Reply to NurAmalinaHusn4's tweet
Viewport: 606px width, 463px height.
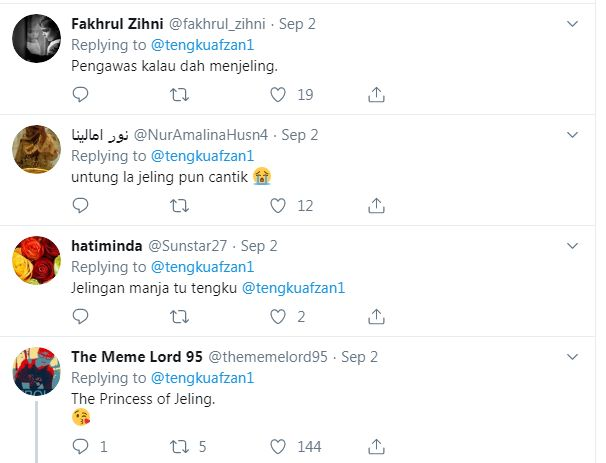[81, 206]
